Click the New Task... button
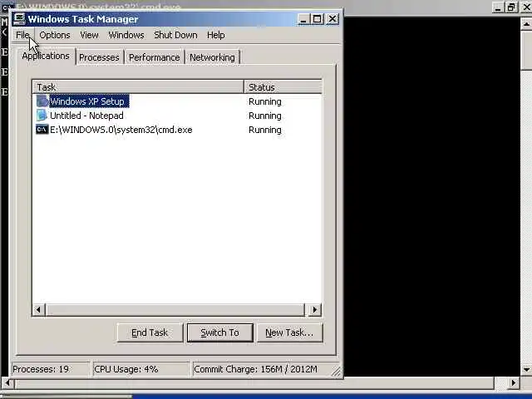Screen dimensions: 532x399 [x=289, y=332]
